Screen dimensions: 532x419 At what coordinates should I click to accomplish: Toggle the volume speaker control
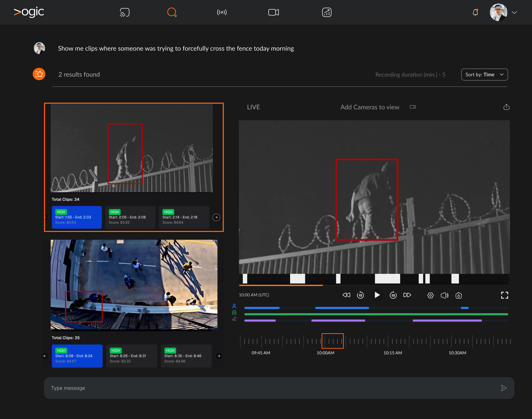(x=444, y=295)
